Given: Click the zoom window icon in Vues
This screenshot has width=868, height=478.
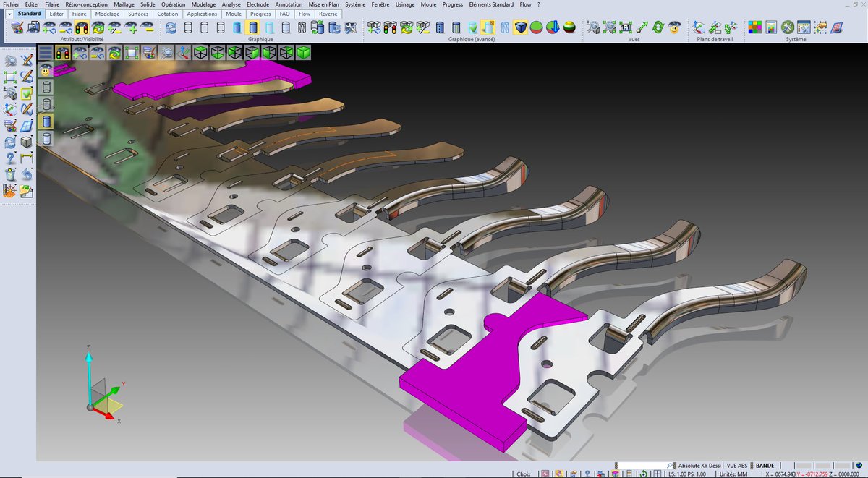Looking at the screenshot, I should coord(593,27).
